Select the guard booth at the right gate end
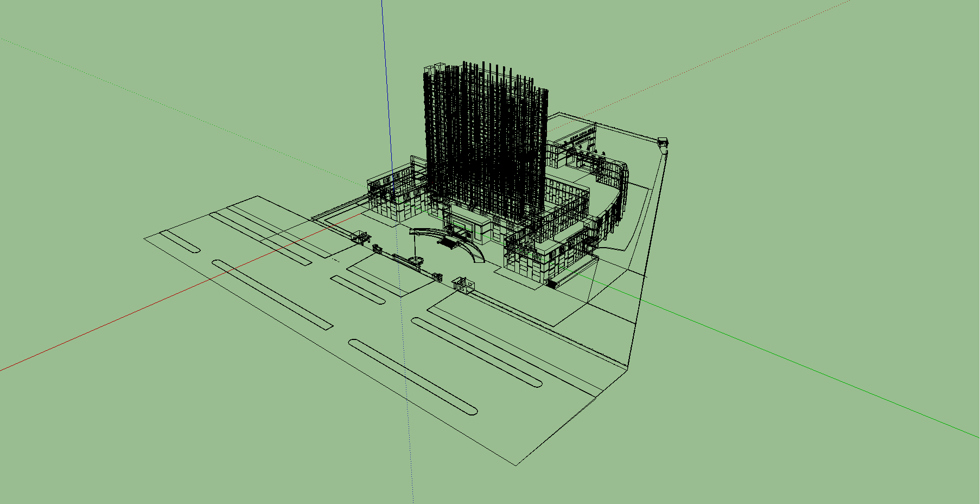Screen dimensions: 980x504 tap(463, 285)
